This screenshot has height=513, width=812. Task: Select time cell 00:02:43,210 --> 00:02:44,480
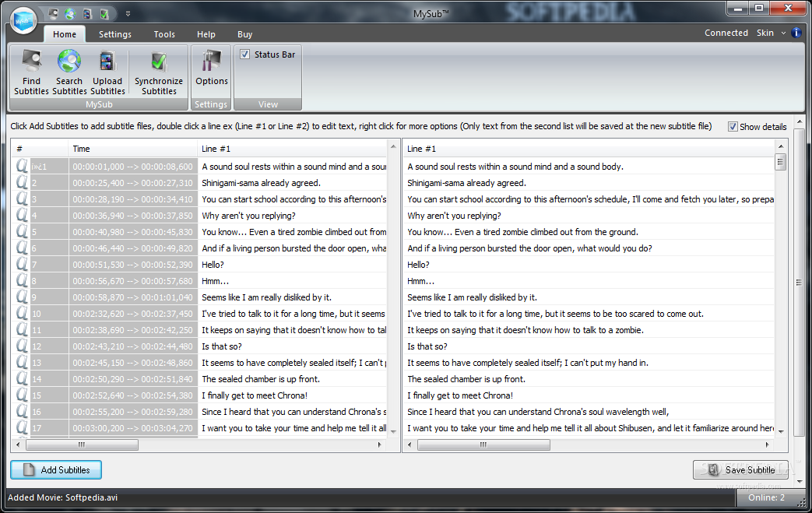[132, 346]
